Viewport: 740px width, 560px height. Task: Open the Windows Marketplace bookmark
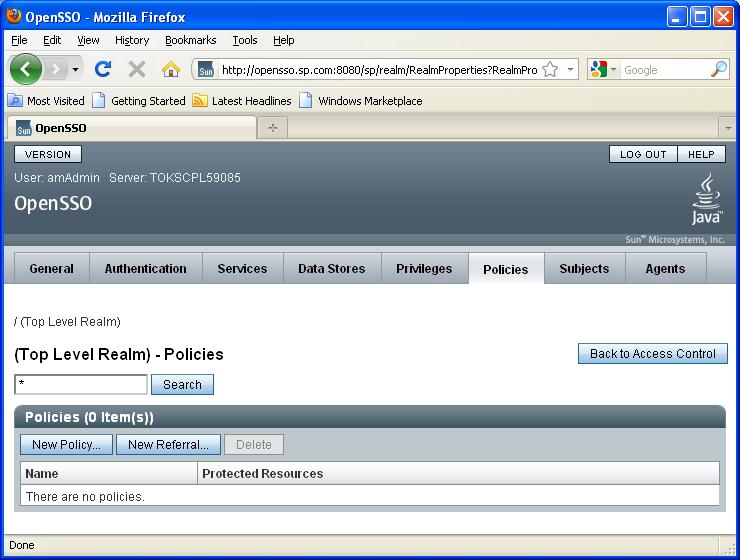361,101
